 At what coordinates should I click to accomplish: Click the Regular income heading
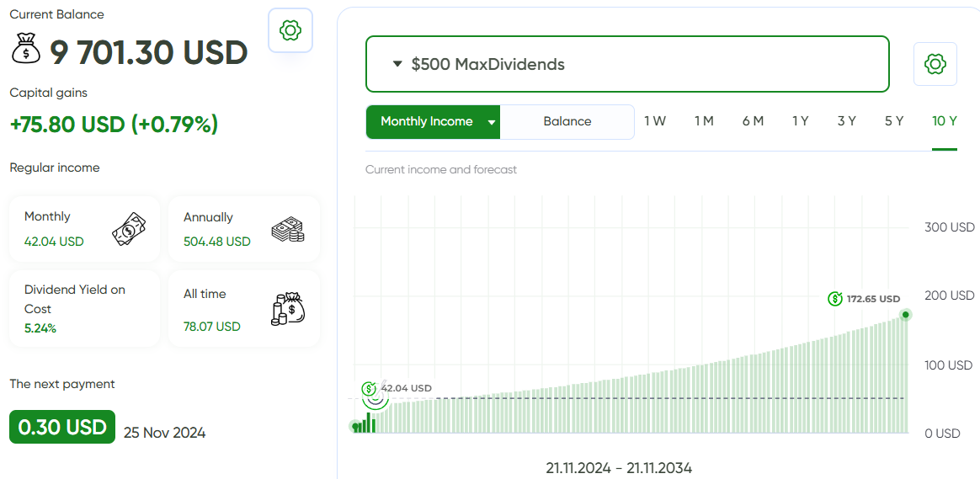click(55, 168)
